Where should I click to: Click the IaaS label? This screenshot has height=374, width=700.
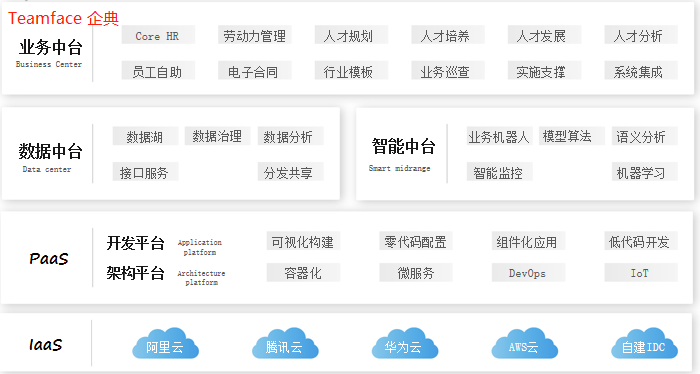46,345
